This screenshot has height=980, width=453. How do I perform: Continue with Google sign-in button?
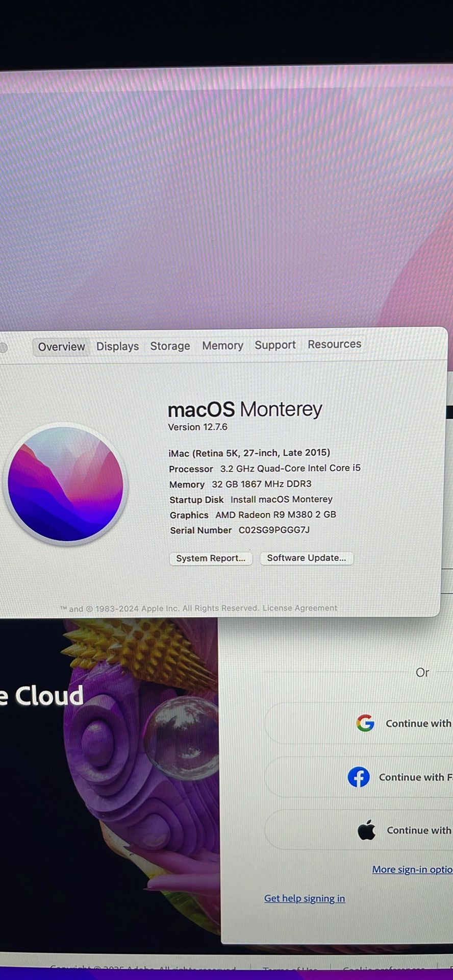click(359, 723)
